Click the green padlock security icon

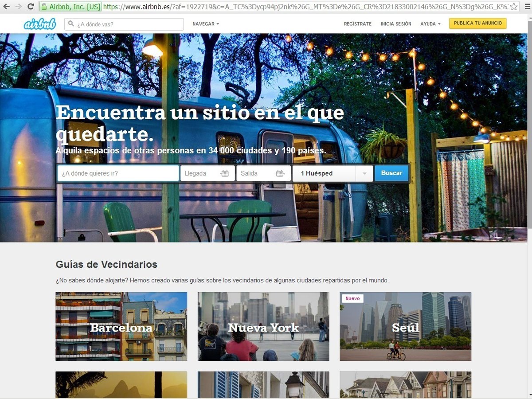pyautogui.click(x=44, y=7)
